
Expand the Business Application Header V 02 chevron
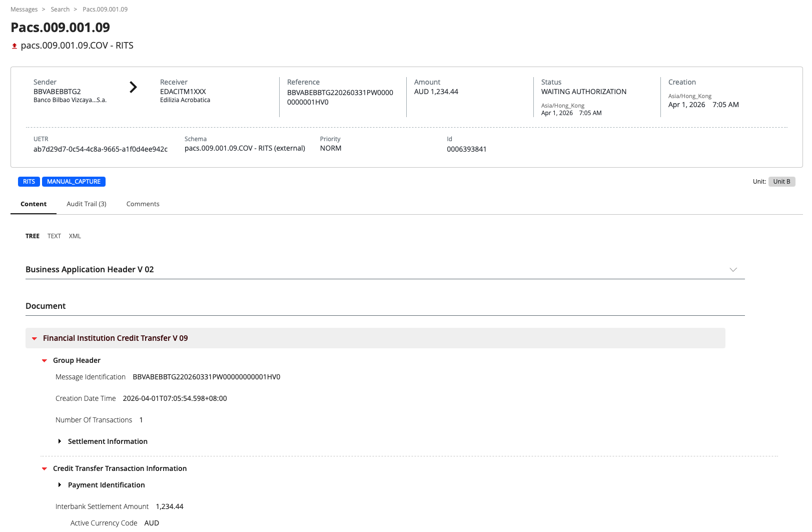(733, 270)
